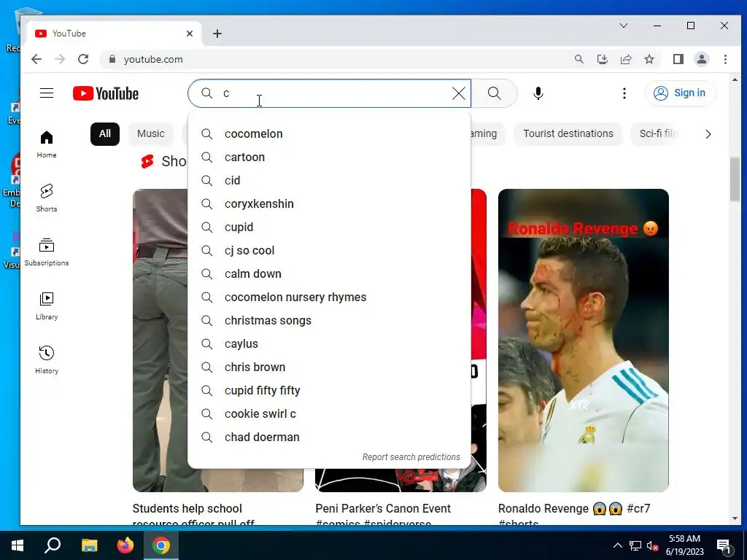The image size is (747, 560).
Task: Open the Chrome three-dot menu
Action: [725, 59]
